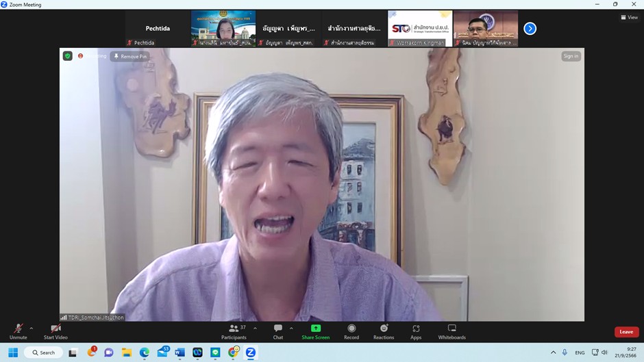Expand the options arrow beside Participants
This screenshot has width=644, height=362.
pos(255,328)
